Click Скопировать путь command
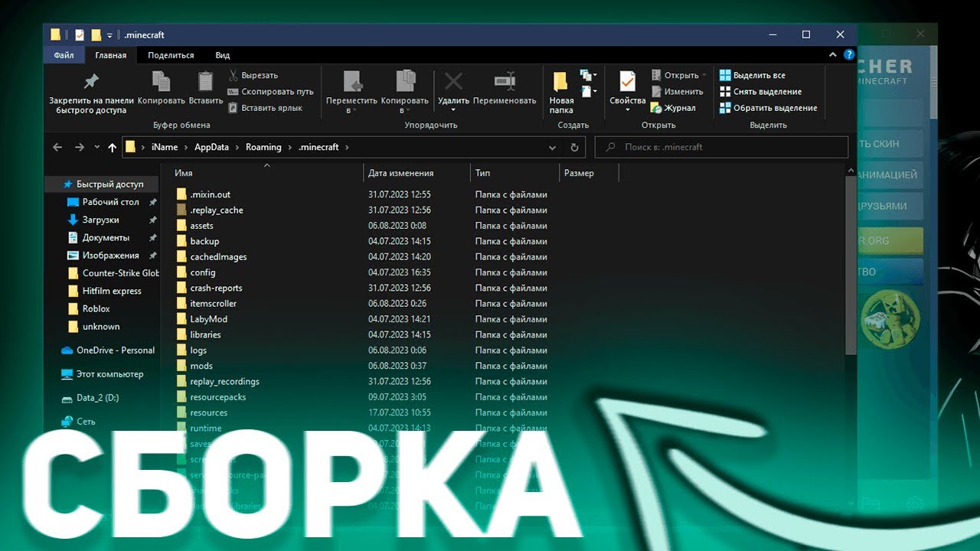 (271, 92)
